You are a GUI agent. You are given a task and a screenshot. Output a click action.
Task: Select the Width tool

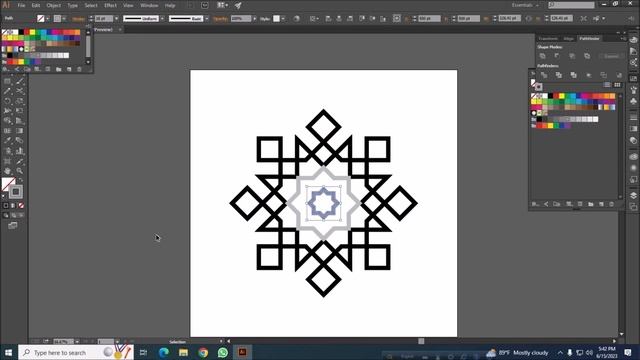pyautogui.click(x=7, y=111)
